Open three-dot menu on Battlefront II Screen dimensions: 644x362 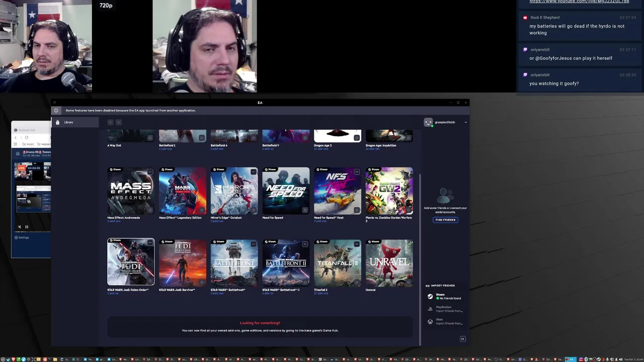(x=305, y=244)
